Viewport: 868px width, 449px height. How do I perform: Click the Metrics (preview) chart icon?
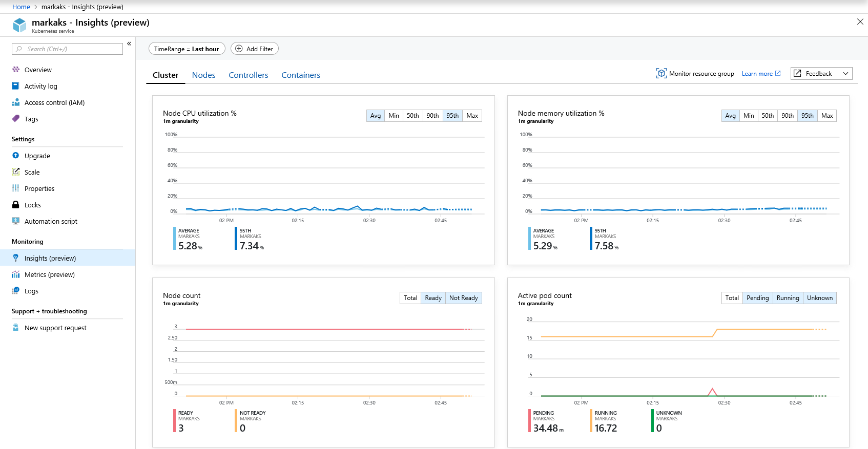(x=16, y=274)
